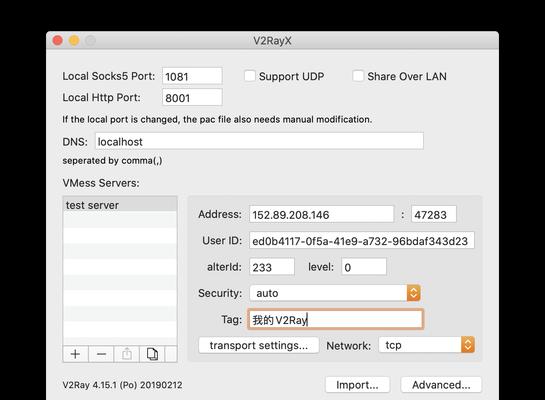Click the level field showing 0

pyautogui.click(x=364, y=267)
